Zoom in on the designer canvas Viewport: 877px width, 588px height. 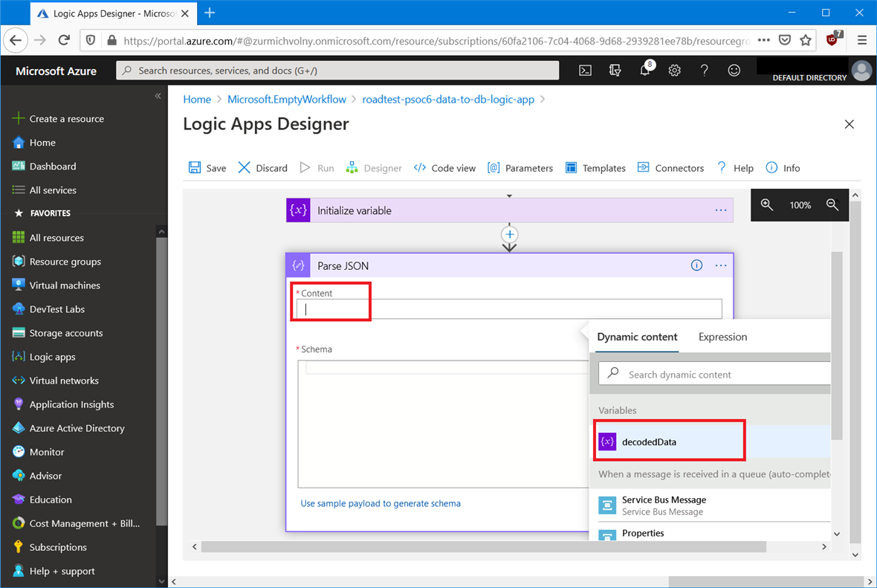(x=767, y=205)
